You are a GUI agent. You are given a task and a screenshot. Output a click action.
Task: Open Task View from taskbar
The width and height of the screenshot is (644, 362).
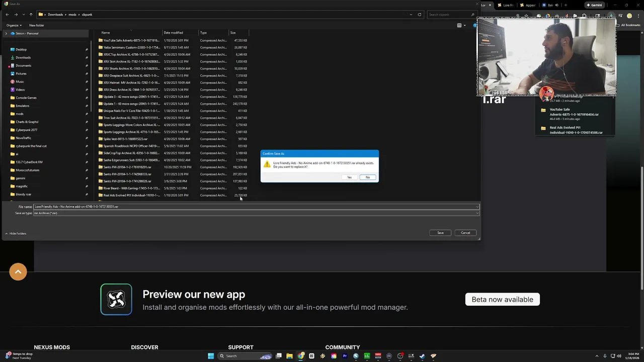(278, 356)
